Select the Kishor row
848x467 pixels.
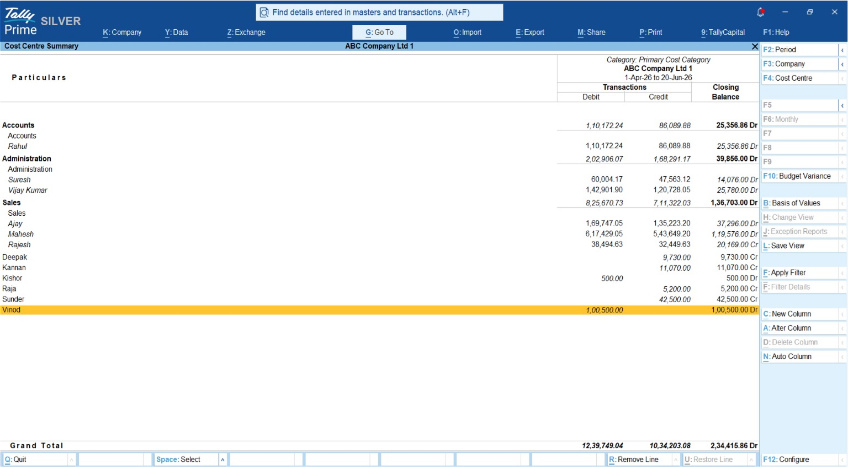click(x=379, y=278)
